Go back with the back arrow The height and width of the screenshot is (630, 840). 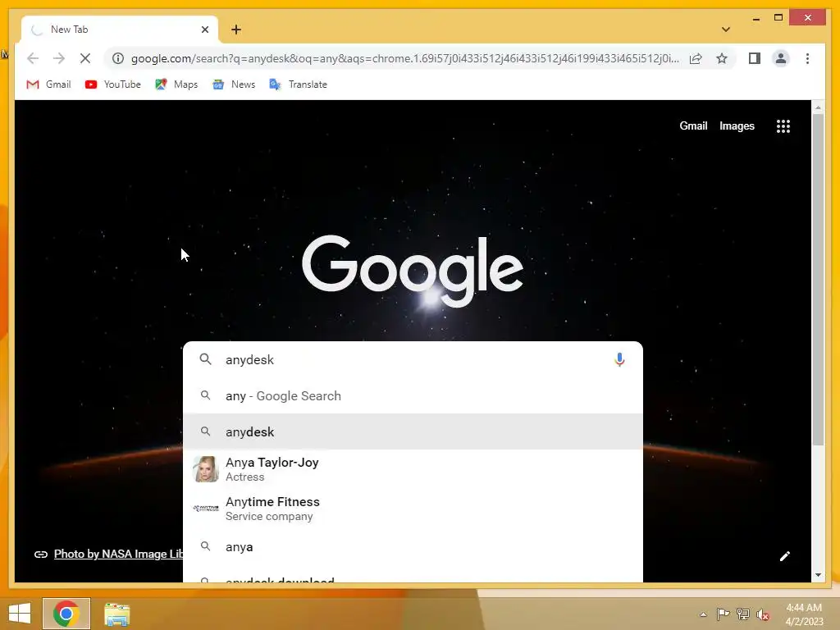pyautogui.click(x=33, y=58)
